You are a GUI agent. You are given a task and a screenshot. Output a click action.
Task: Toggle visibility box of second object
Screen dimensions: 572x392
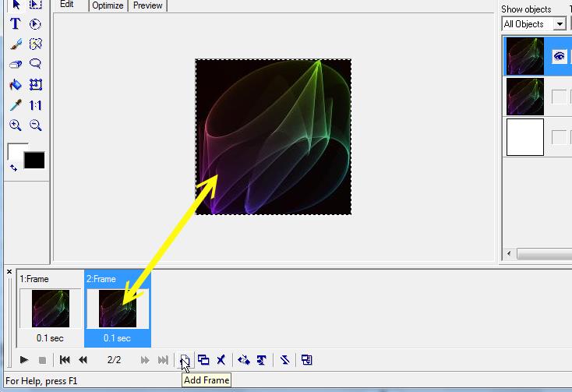click(x=559, y=97)
